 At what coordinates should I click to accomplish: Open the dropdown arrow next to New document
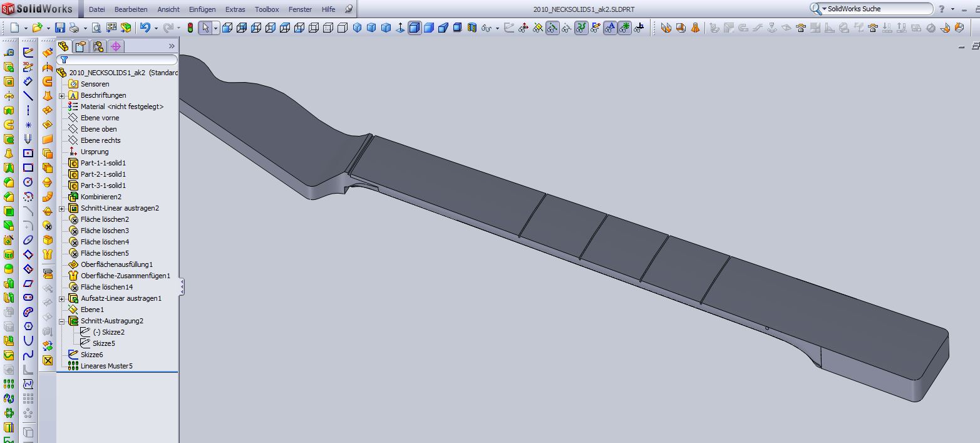click(x=25, y=28)
